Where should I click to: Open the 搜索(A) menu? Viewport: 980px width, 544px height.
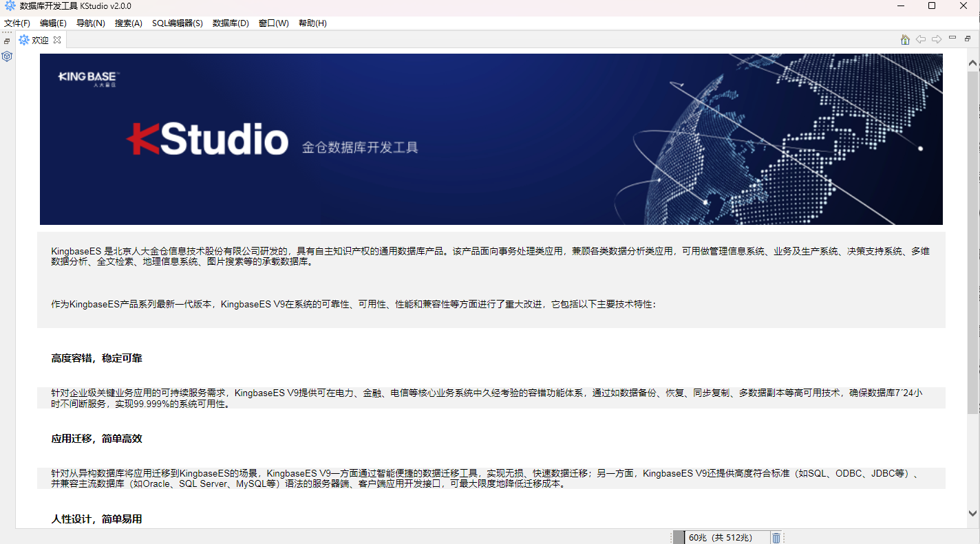[x=128, y=23]
